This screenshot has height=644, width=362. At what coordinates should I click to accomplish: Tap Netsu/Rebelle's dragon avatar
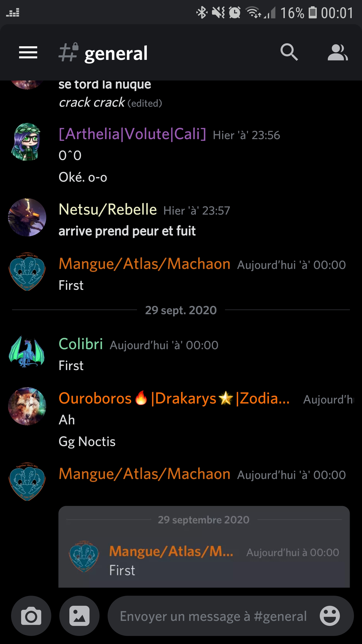tap(27, 217)
